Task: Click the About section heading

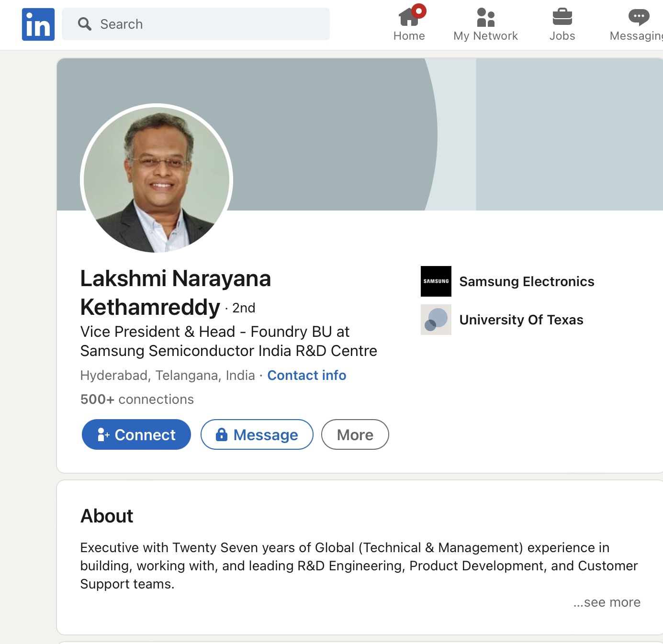Action: [107, 516]
